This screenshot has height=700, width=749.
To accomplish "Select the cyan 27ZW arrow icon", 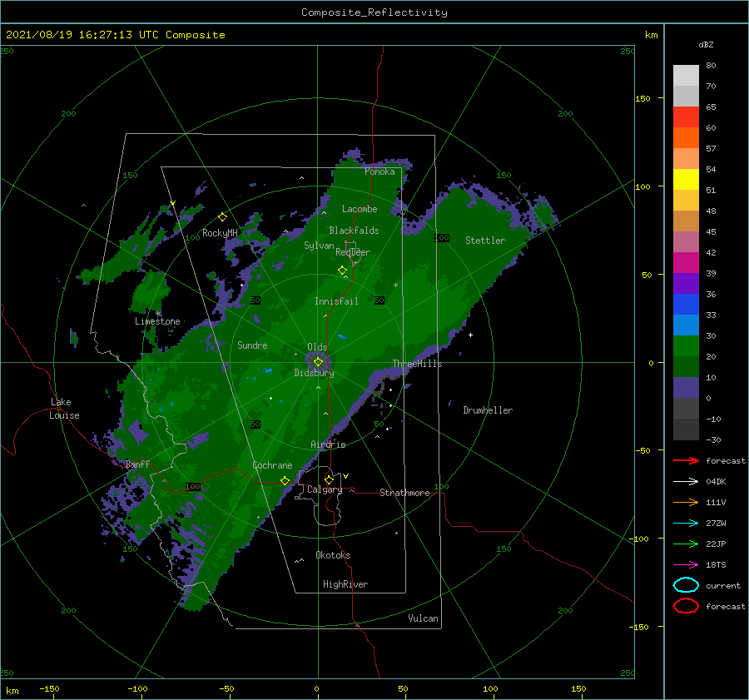I will pos(686,524).
